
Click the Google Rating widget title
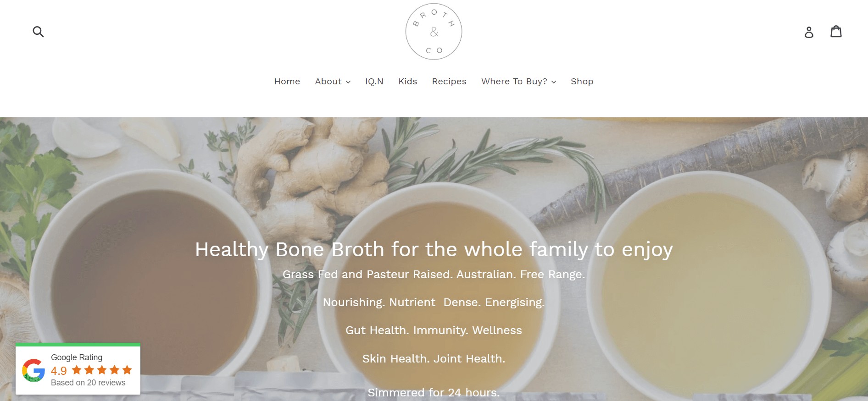pos(77,357)
